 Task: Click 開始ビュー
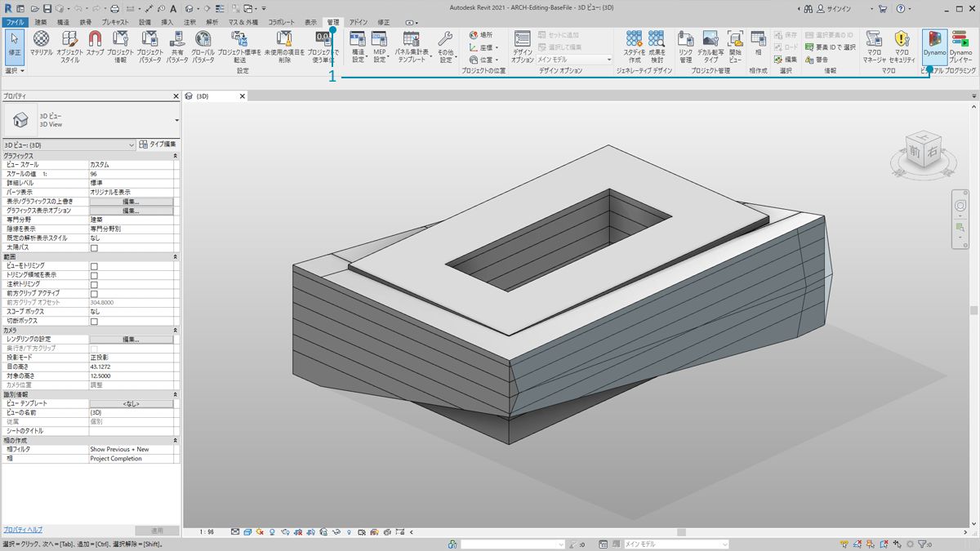[735, 47]
